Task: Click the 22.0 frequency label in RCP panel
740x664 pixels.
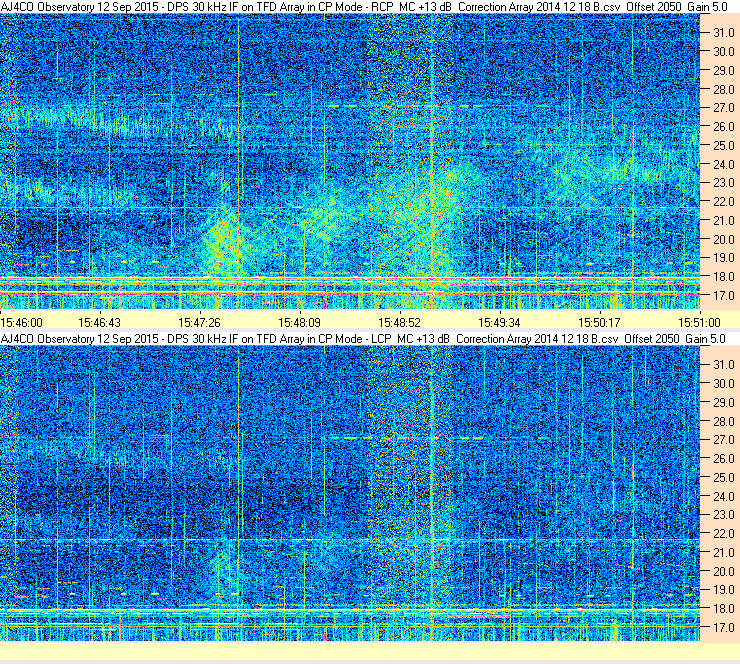Action: (724, 202)
